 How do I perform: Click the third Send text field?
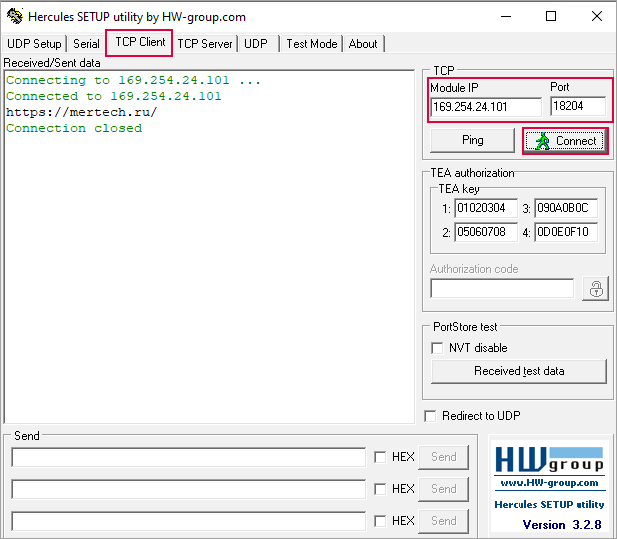pyautogui.click(x=188, y=521)
